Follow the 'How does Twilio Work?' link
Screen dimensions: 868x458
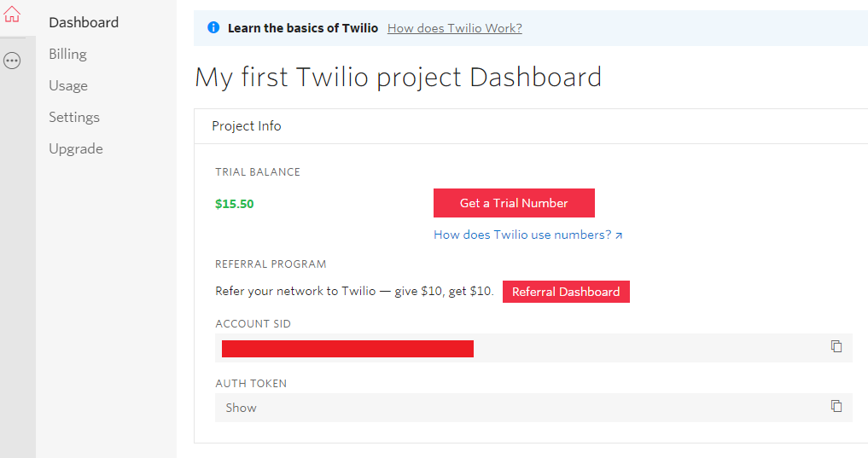(x=454, y=28)
